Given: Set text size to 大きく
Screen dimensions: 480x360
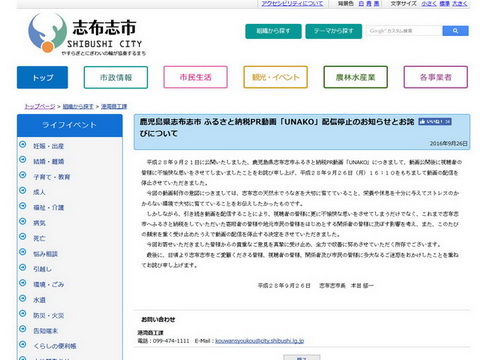Looking at the screenshot, I should pos(460,3).
